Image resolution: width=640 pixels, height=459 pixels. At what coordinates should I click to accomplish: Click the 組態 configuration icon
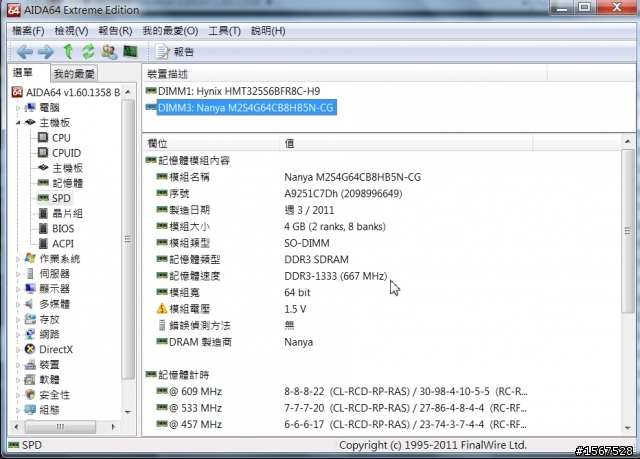coord(30,410)
